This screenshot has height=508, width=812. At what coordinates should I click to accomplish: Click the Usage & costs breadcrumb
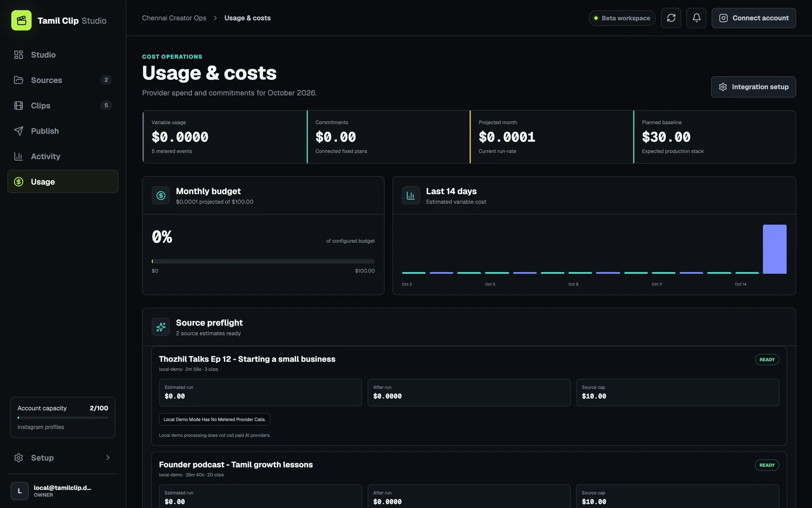(x=248, y=18)
